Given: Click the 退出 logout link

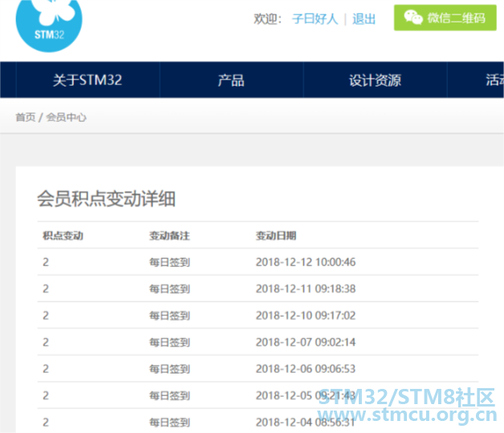Looking at the screenshot, I should tap(364, 18).
